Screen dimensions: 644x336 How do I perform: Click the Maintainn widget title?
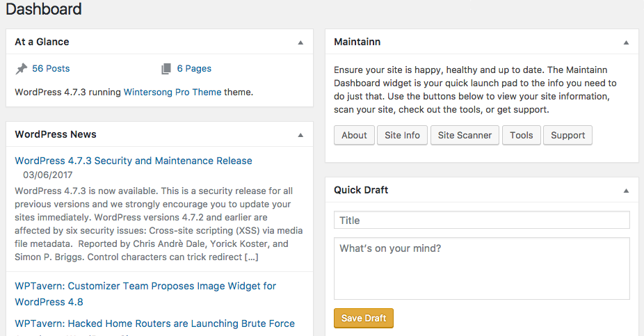(357, 42)
